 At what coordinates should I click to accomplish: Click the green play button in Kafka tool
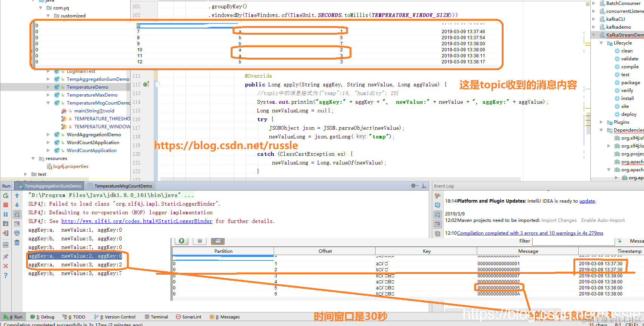coord(182,241)
